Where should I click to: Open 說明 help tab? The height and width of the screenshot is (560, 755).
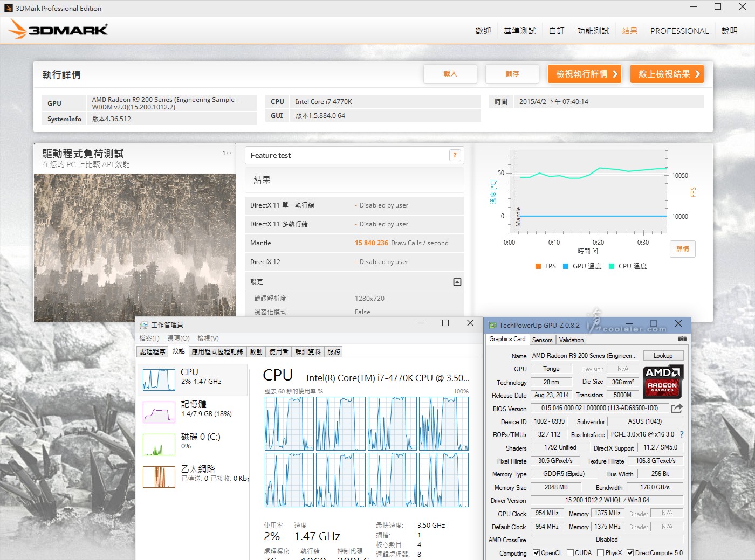tap(730, 31)
